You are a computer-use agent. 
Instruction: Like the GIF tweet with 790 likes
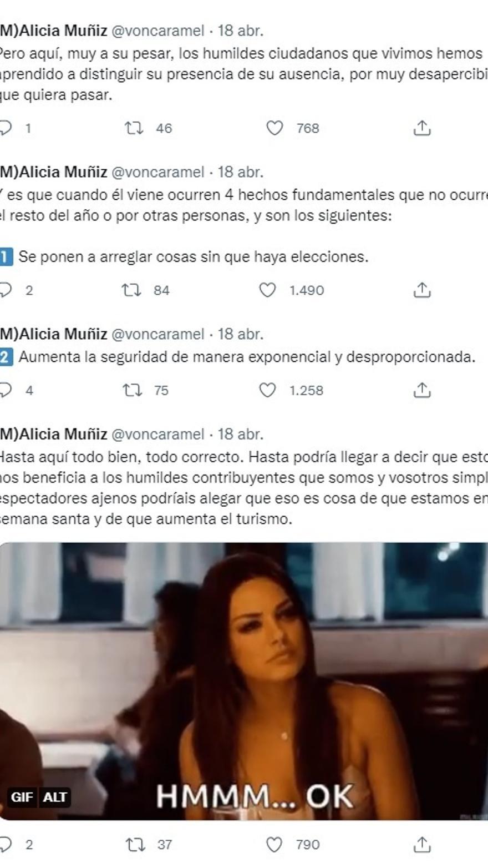coord(274,845)
